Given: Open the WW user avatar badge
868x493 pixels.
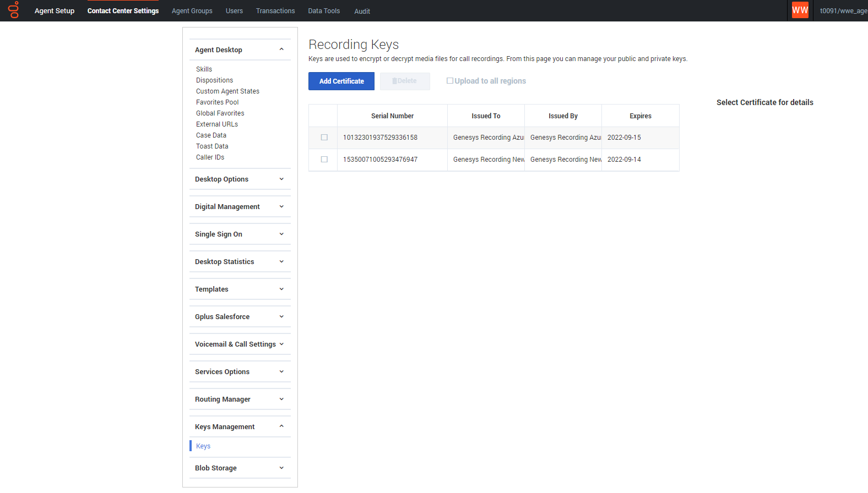Looking at the screenshot, I should [800, 10].
